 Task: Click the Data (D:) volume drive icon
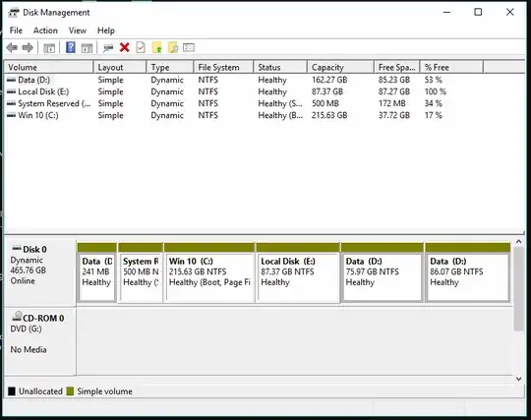[x=11, y=80]
